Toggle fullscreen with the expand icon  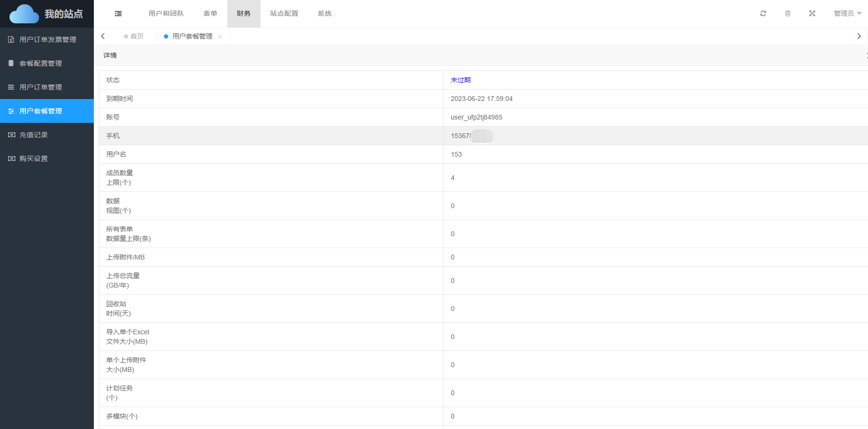[812, 14]
